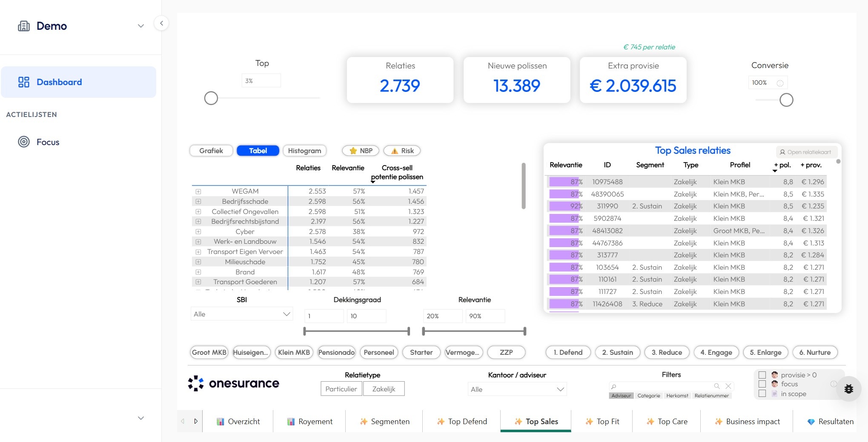Expand the WEGAM row in the table

[x=198, y=191]
